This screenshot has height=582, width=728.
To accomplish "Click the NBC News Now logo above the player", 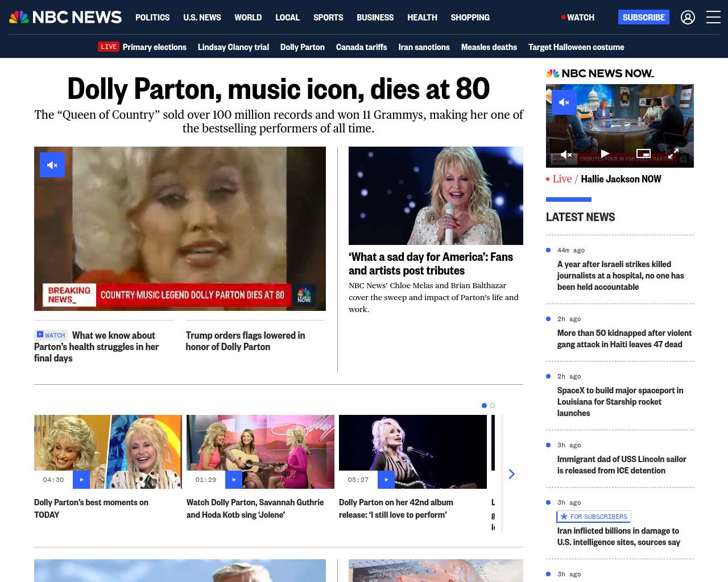I will pyautogui.click(x=600, y=73).
